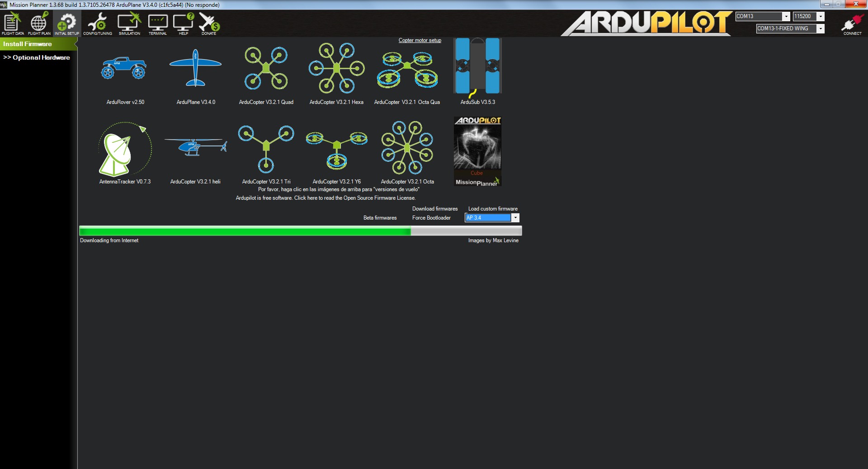Expand the COM13 port dropdown

click(786, 16)
